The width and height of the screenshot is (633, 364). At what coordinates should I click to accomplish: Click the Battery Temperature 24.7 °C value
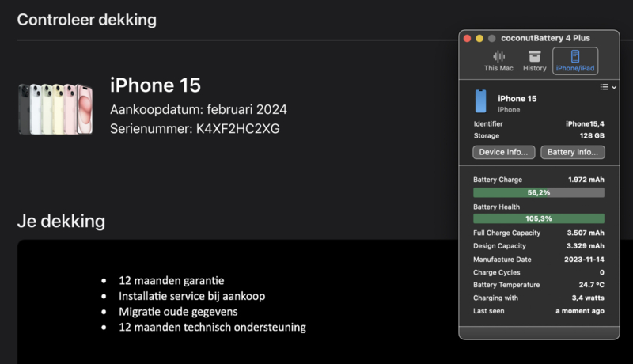[x=591, y=285]
